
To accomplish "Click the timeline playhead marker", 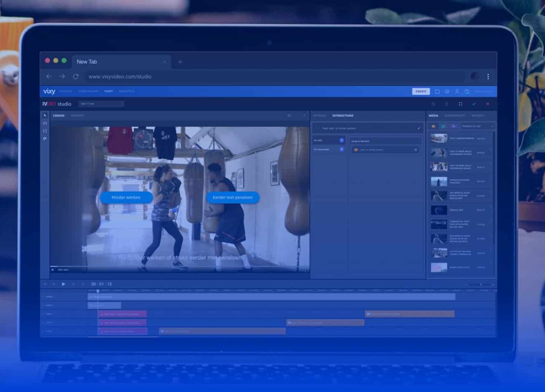I will coord(98,291).
